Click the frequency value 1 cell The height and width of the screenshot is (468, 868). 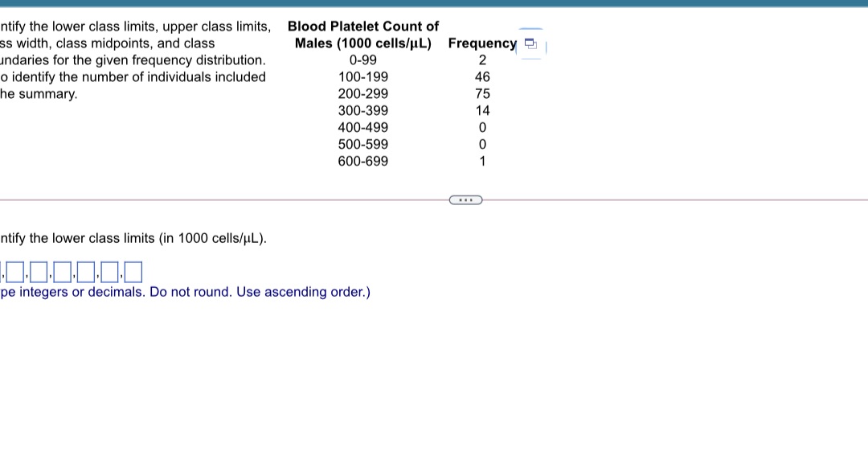[x=481, y=161]
